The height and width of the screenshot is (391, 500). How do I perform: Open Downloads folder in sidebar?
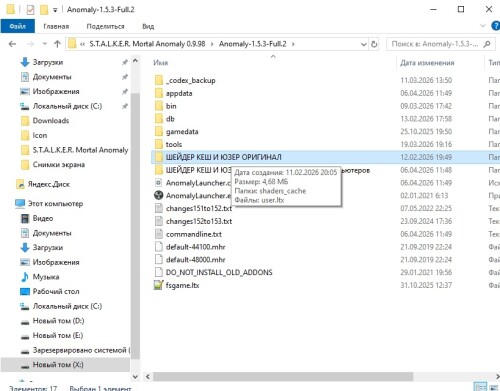(51, 121)
